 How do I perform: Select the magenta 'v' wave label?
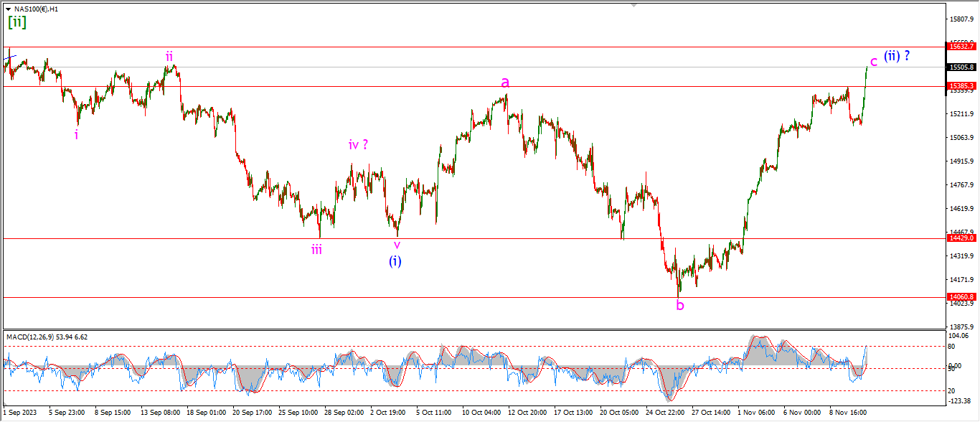tap(397, 245)
